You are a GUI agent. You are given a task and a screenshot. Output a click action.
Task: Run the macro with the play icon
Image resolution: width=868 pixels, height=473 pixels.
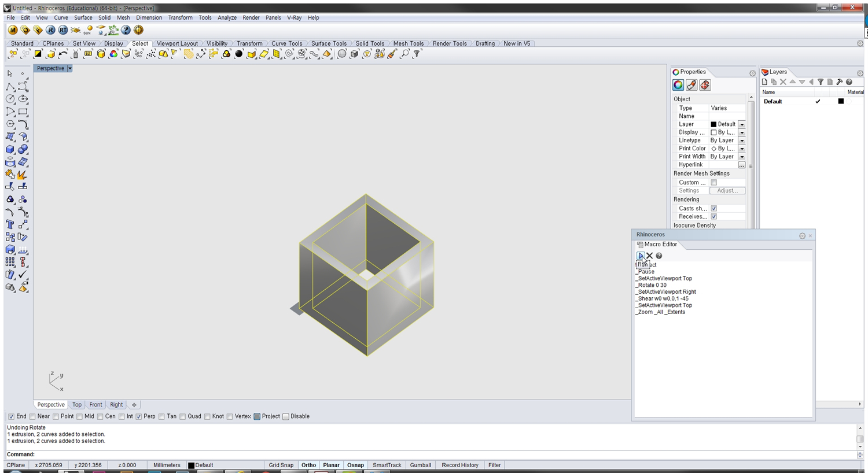(x=641, y=256)
